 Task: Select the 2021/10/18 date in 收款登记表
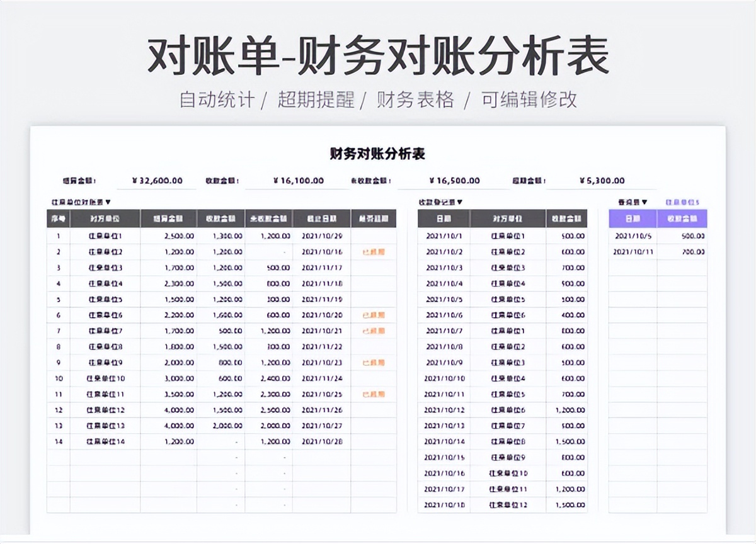click(x=444, y=506)
